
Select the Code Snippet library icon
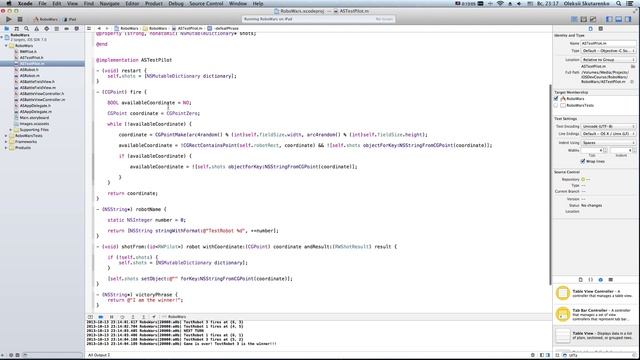coord(591,280)
